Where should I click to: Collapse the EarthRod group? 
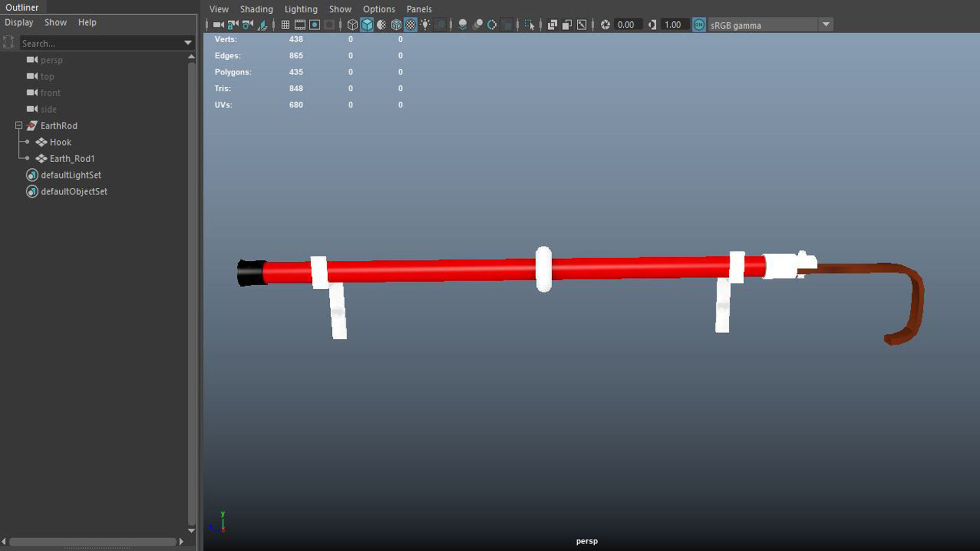coord(19,126)
